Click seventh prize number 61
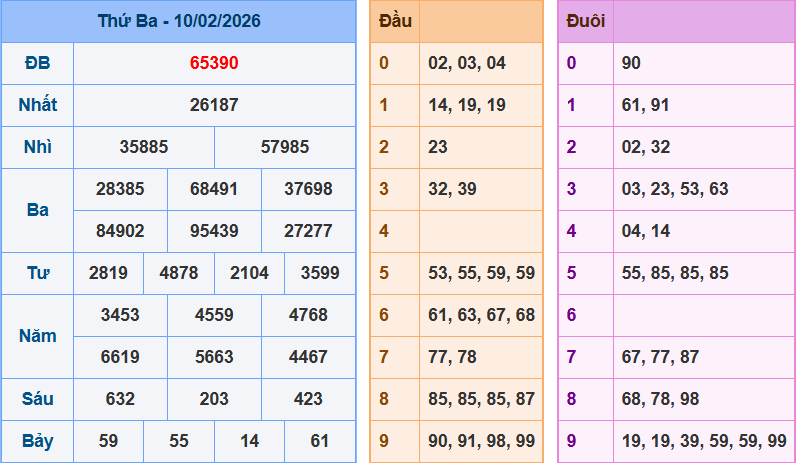This screenshot has height=463, width=797. tap(320, 441)
